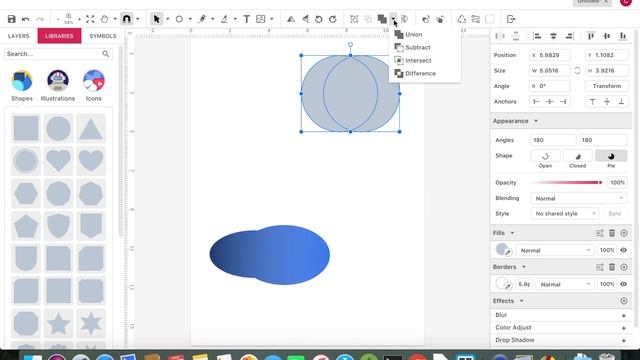This screenshot has height=360, width=640.
Task: Open the Libraries tab
Action: 59,36
